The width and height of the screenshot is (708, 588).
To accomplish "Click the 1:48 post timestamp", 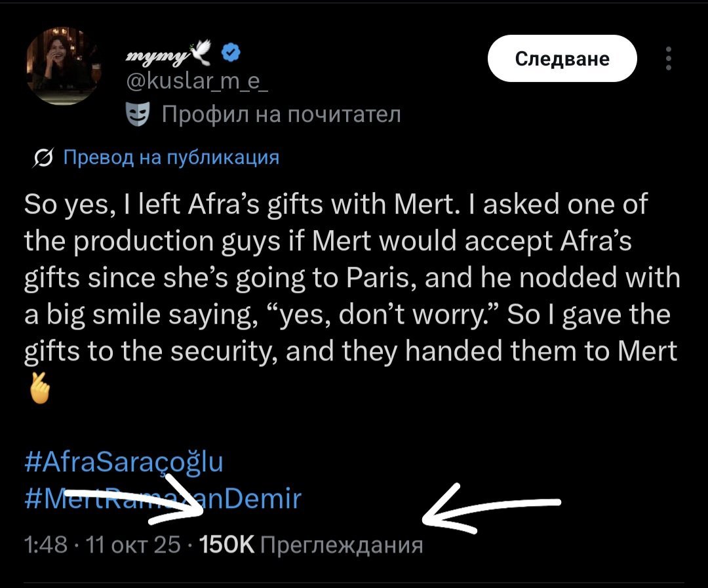I will tap(40, 545).
